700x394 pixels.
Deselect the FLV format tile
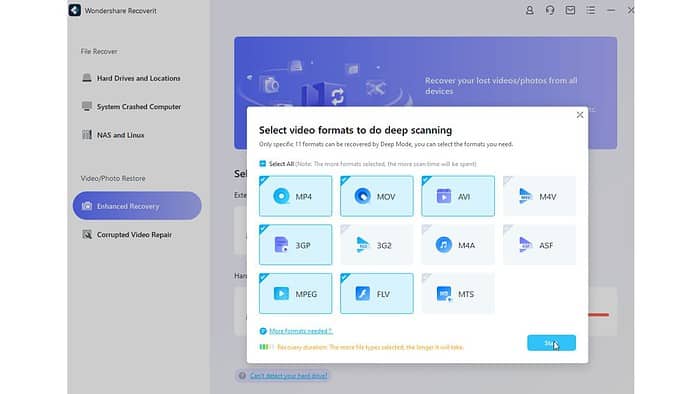377,293
